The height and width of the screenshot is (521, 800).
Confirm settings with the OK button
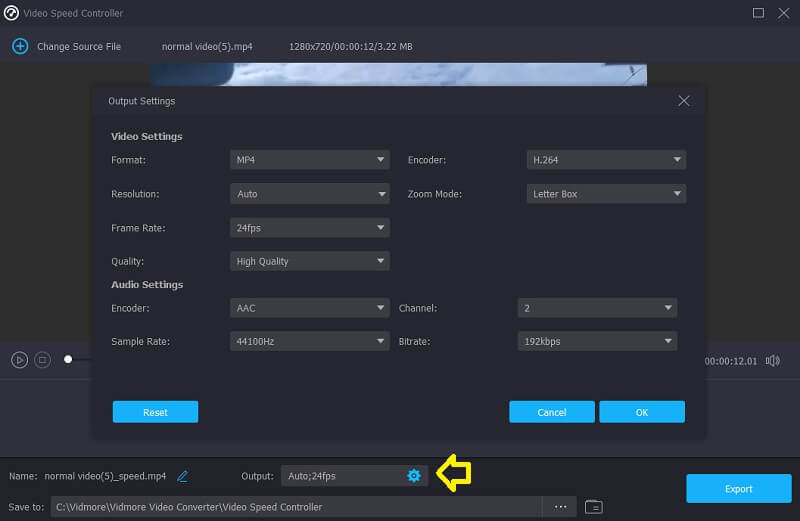point(642,412)
